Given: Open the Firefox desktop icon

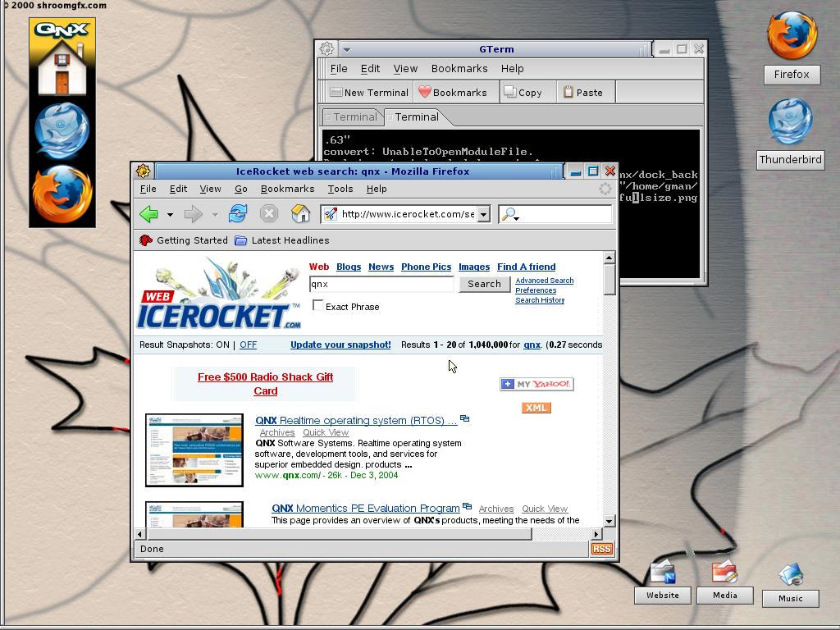Looking at the screenshot, I should pyautogui.click(x=792, y=35).
